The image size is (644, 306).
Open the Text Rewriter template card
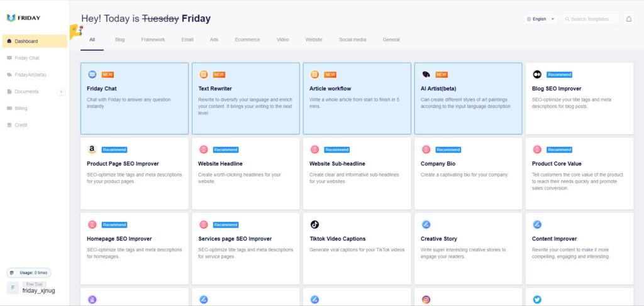coord(246,99)
